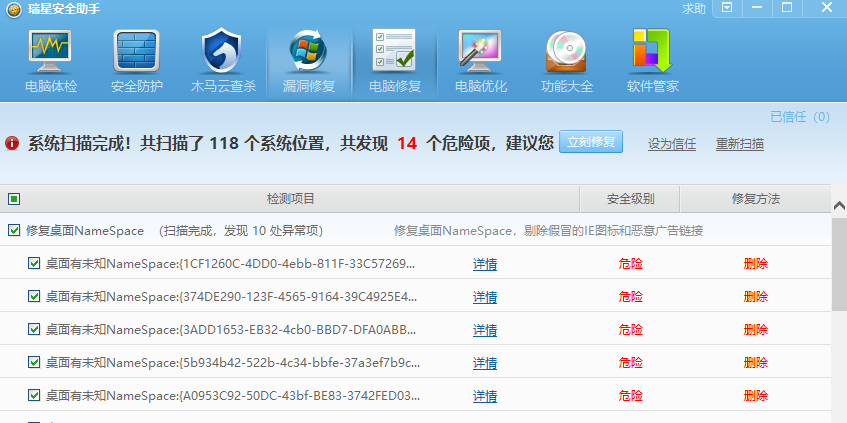Uncheck NameSpace {1CF1260C-4DD0 item checkbox
This screenshot has width=847, height=423.
pos(34,264)
